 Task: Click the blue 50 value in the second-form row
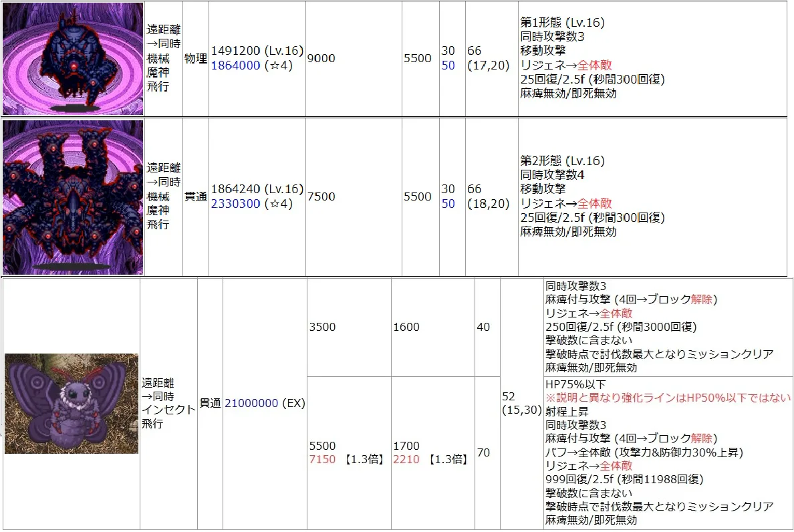[x=448, y=203]
